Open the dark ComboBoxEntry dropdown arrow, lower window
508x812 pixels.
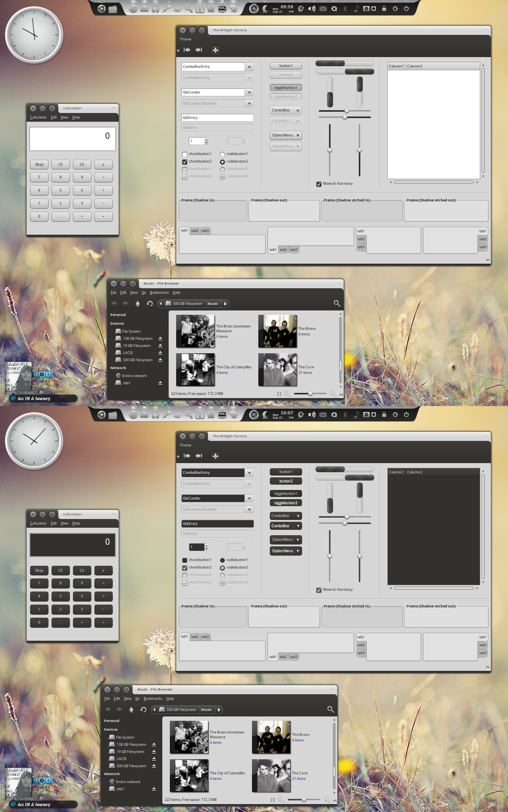coord(249,473)
